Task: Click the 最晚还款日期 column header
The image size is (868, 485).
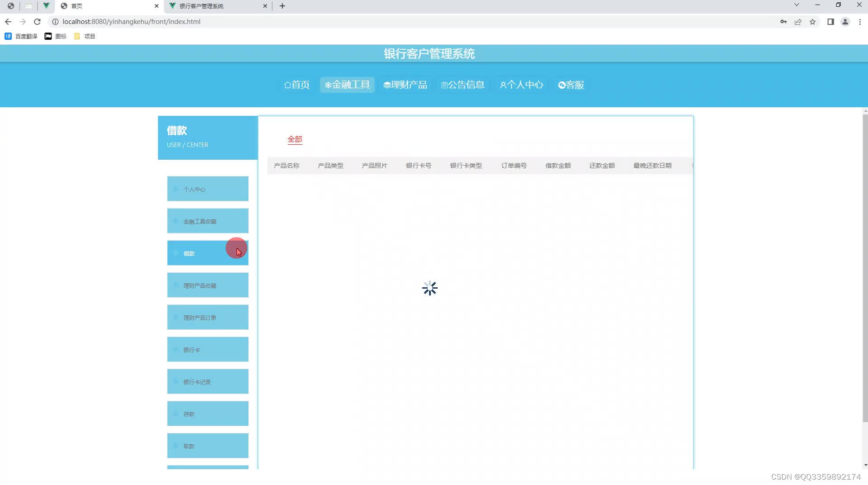Action: coord(652,166)
